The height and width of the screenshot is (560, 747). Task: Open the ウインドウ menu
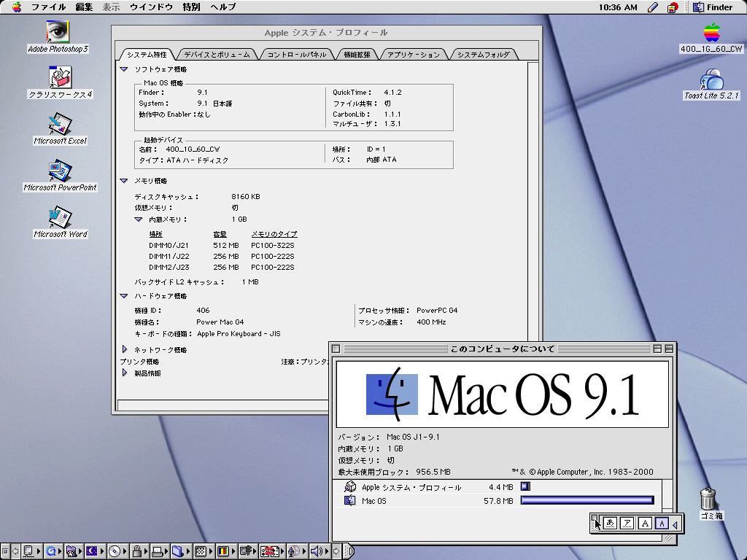pos(152,7)
